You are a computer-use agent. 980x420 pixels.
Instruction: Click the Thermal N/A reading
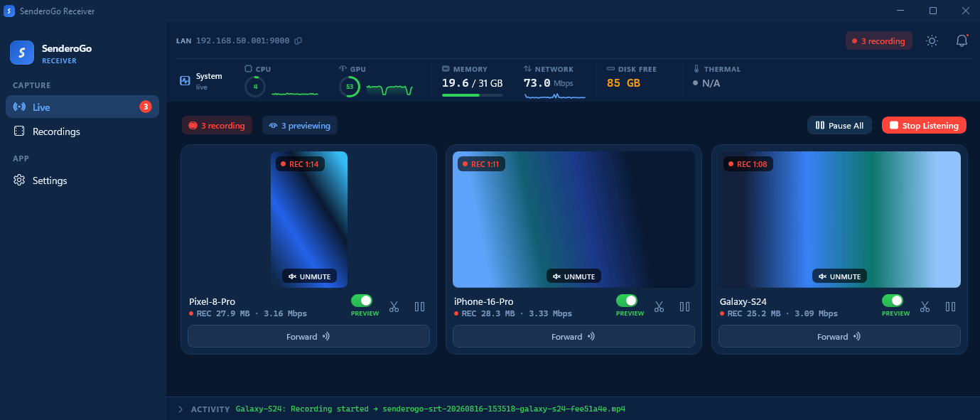pos(711,82)
